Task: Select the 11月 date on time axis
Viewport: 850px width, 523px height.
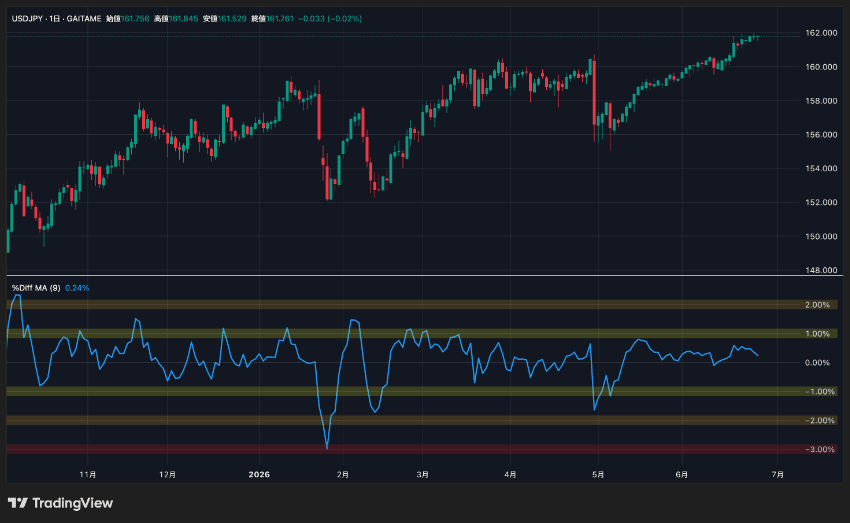Action: click(87, 474)
